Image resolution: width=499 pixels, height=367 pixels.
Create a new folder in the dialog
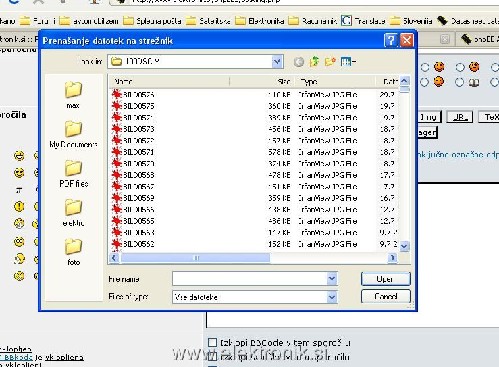click(330, 62)
